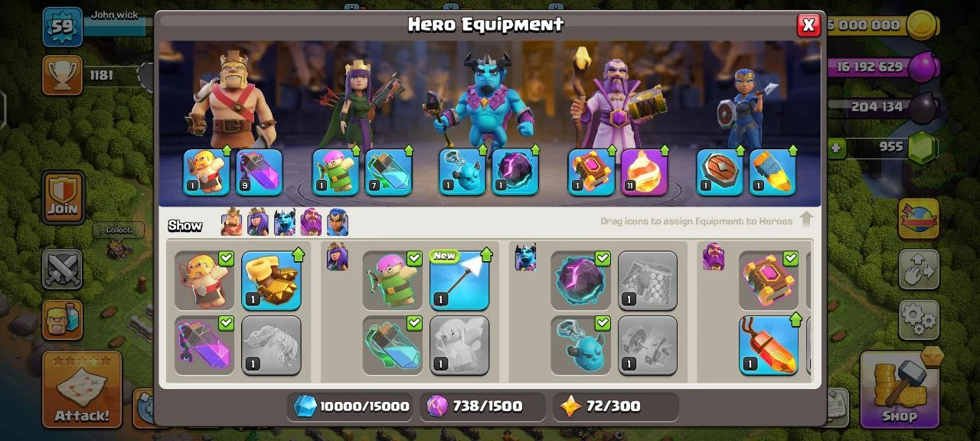Choose the orange Healing Tome gem equipment
The height and width of the screenshot is (441, 980).
(769, 345)
